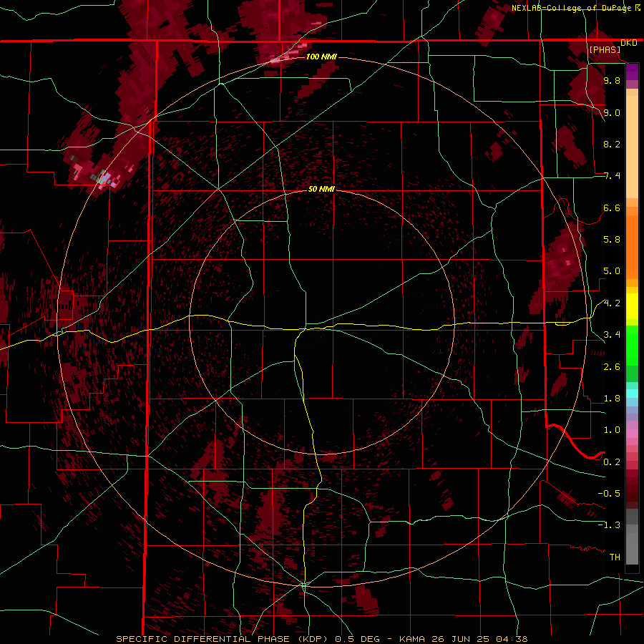Click the 8.2 scale value
Viewport: 644px width, 644px height.
[x=612, y=144]
